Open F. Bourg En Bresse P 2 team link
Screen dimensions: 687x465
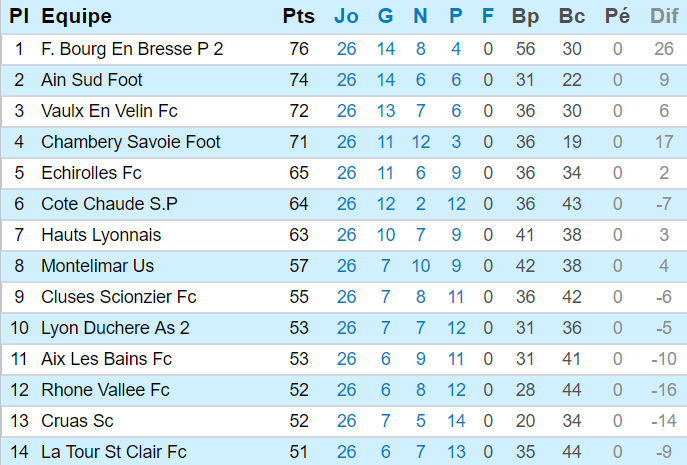click(132, 49)
